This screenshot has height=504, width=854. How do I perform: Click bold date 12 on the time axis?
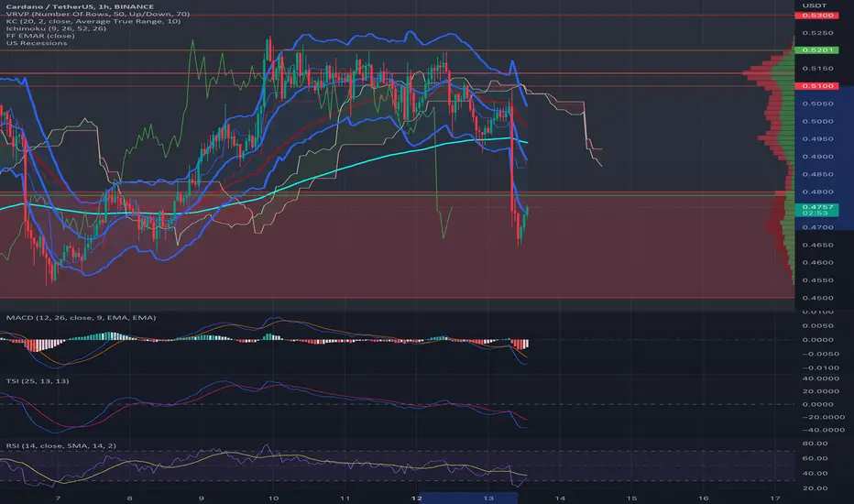point(417,498)
